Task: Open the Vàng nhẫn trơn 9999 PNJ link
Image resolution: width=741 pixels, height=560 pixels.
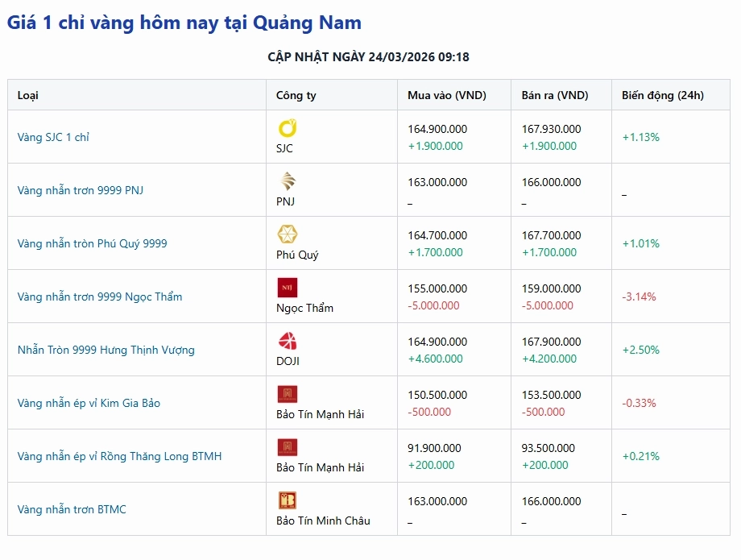Action: pyautogui.click(x=79, y=190)
